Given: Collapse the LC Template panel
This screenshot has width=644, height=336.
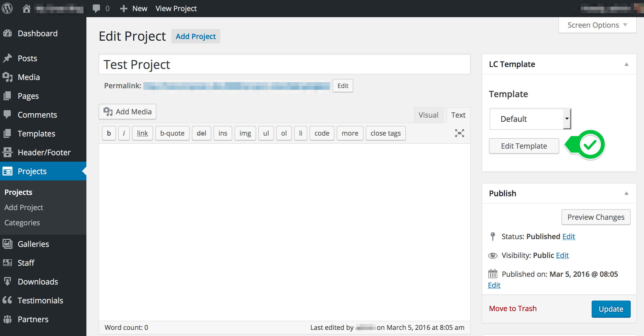Looking at the screenshot, I should [x=627, y=64].
